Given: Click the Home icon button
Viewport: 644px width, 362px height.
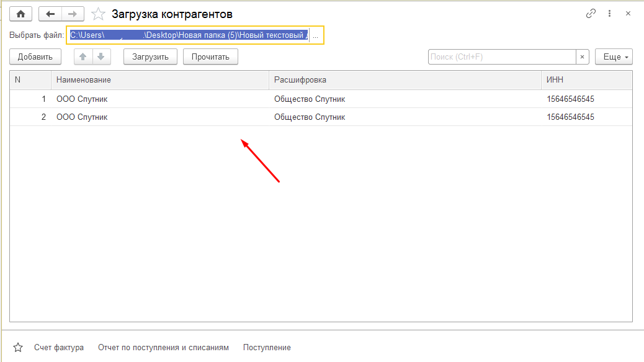Looking at the screenshot, I should 20,14.
